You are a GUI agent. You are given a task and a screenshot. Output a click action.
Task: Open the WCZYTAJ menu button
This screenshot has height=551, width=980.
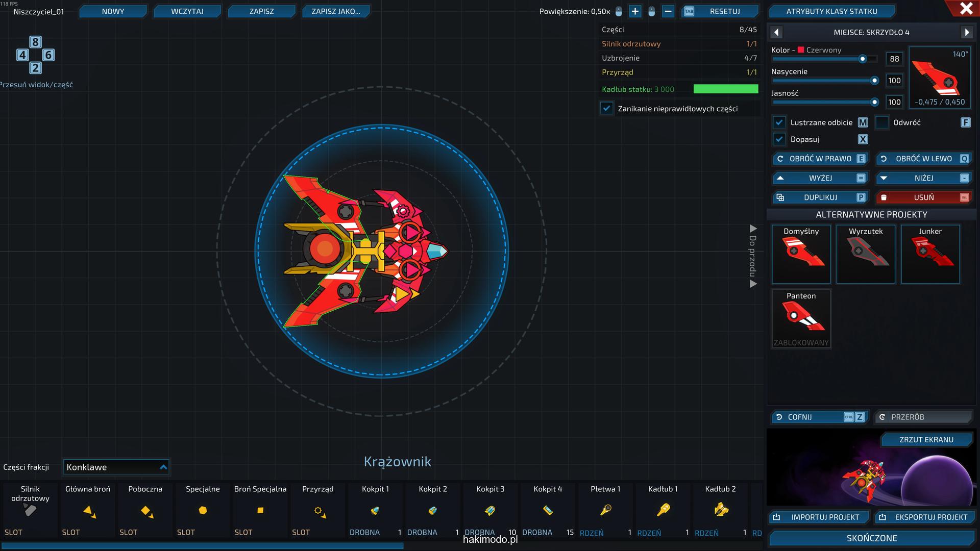click(187, 11)
